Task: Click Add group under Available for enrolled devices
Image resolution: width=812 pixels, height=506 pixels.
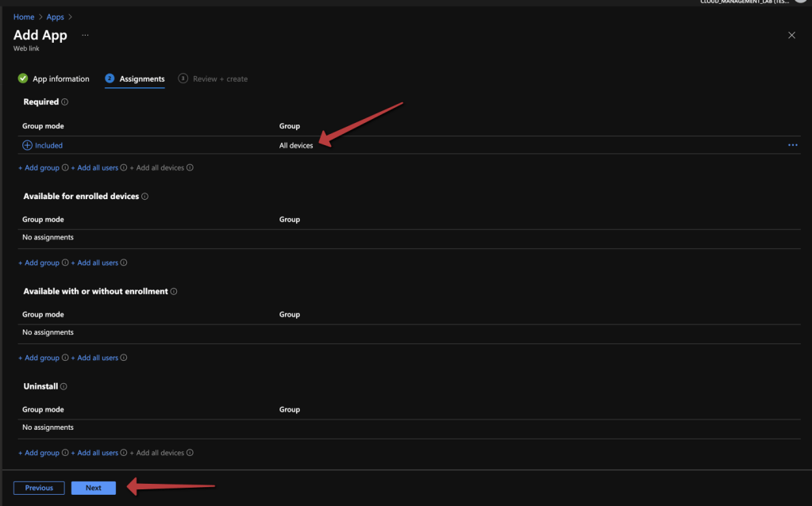Action: [x=39, y=263]
